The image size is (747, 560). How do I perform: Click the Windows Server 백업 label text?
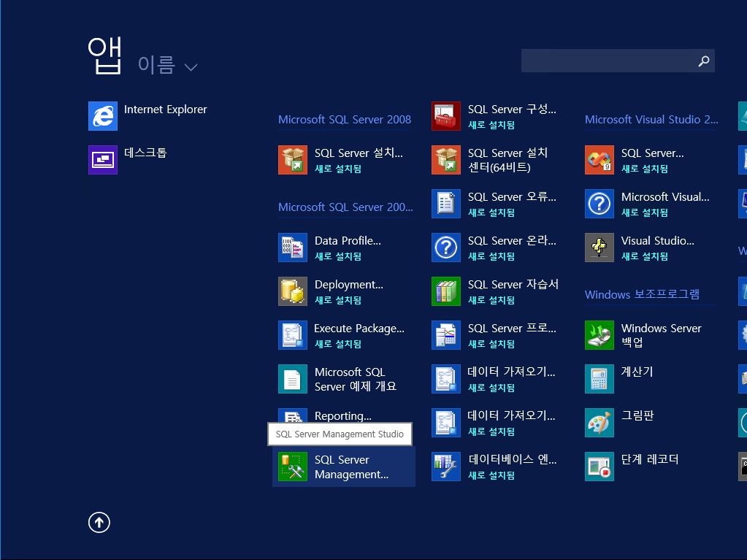coord(662,335)
